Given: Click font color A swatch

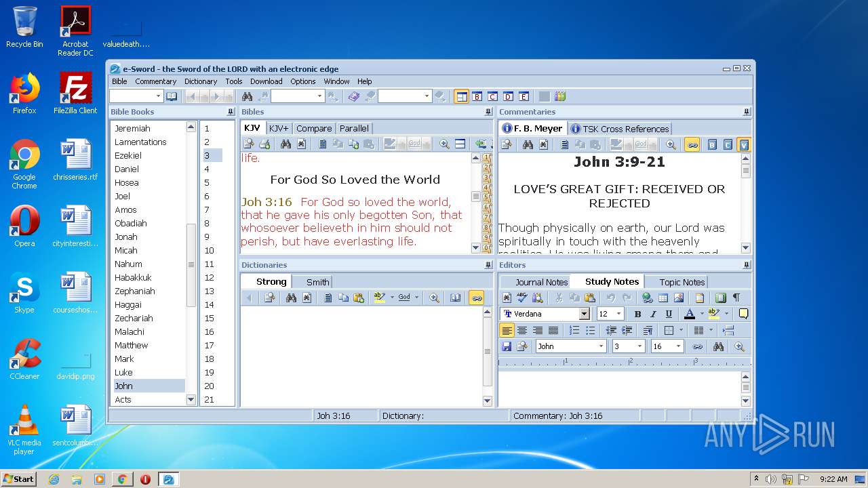Looking at the screenshot, I should click(x=690, y=314).
